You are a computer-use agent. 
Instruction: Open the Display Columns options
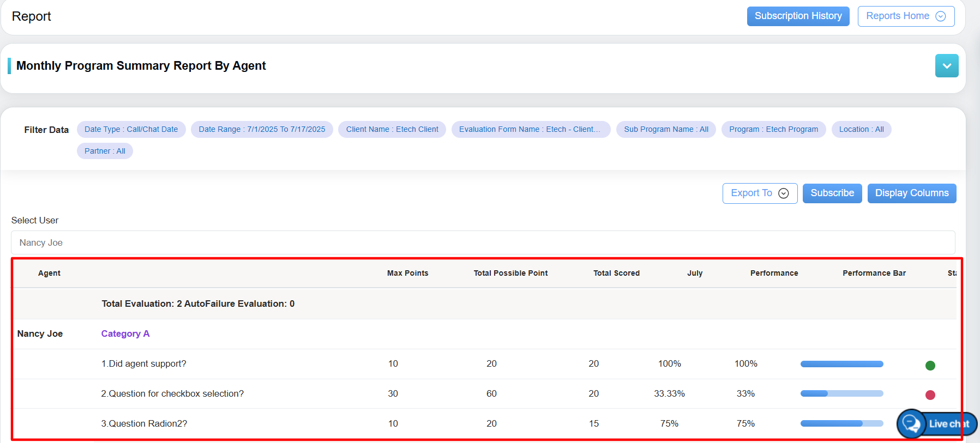click(911, 193)
